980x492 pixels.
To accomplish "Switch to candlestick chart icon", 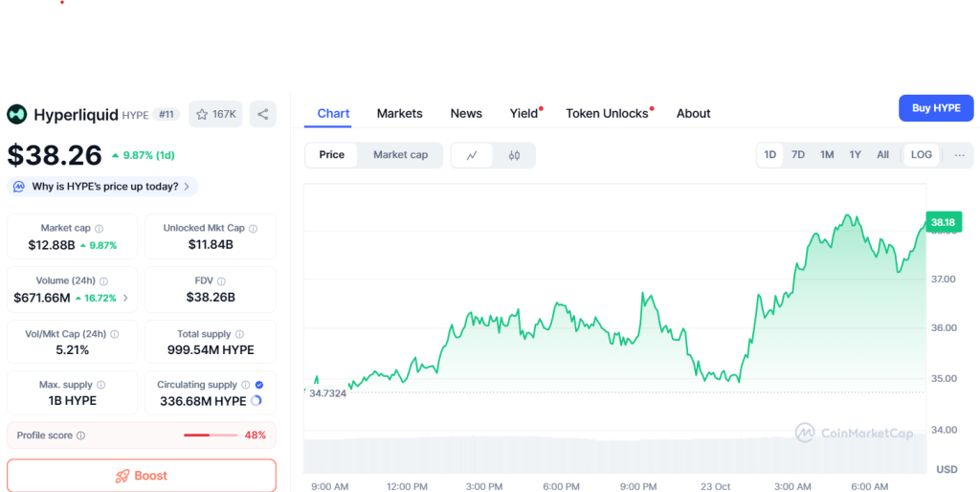I will coord(514,155).
